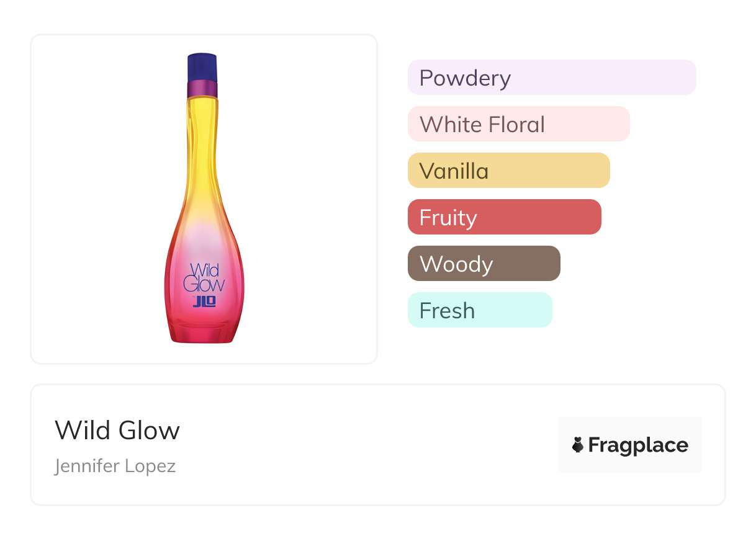This screenshot has height=536, width=756.
Task: Choose the Vanilla accord bar
Action: 508,171
